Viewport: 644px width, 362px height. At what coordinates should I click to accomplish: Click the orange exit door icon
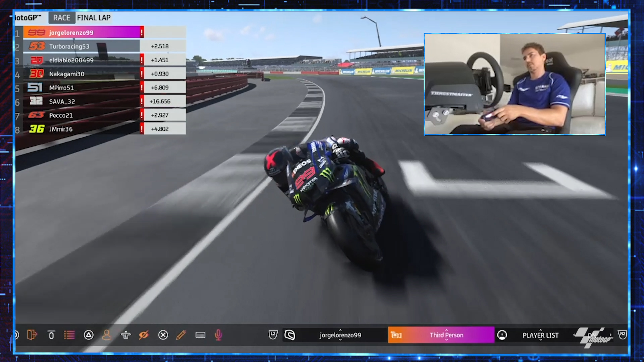(x=32, y=335)
